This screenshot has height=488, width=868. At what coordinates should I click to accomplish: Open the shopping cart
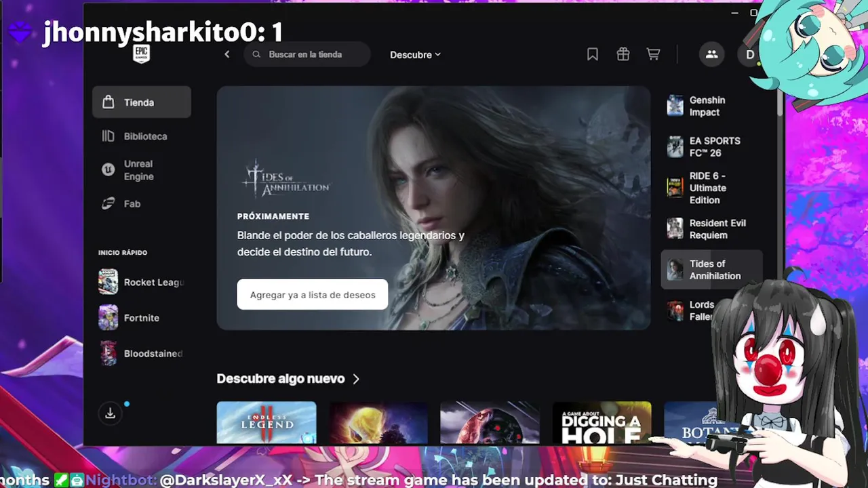(x=653, y=54)
